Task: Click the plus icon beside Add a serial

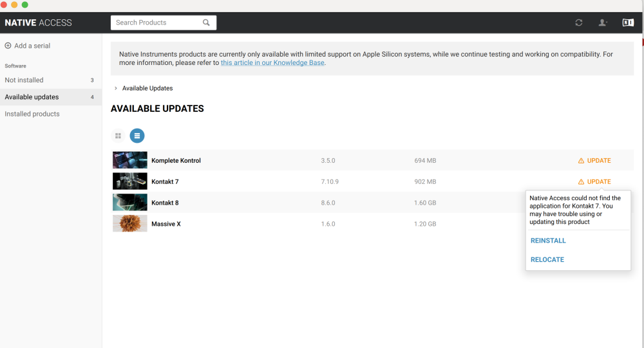Action: [8, 46]
